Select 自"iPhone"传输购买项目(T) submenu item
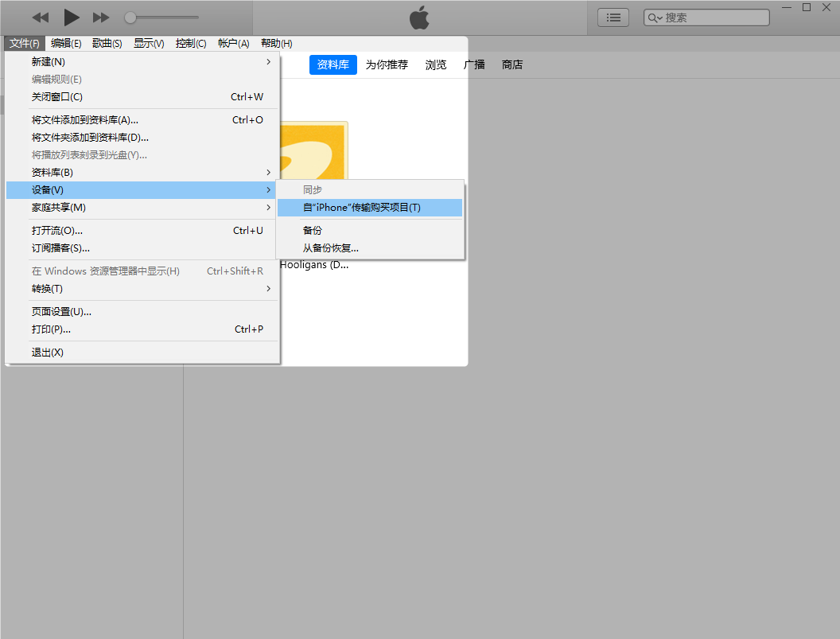The height and width of the screenshot is (639, 840). coord(370,208)
